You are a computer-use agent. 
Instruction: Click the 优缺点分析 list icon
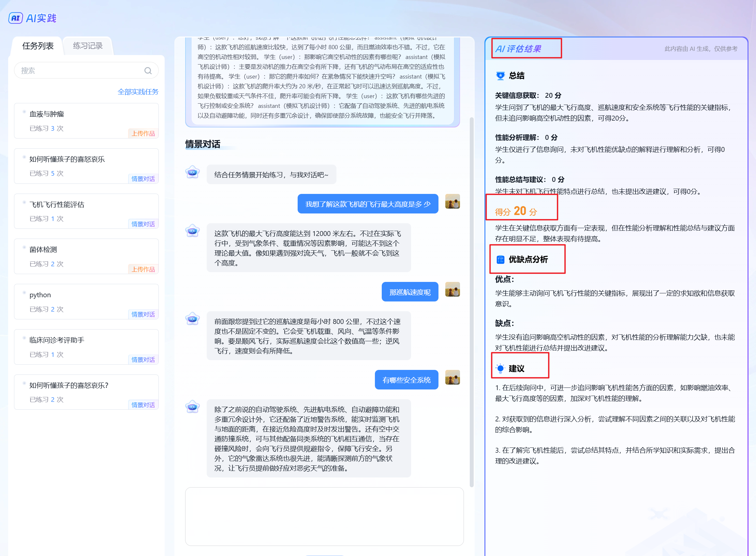500,259
